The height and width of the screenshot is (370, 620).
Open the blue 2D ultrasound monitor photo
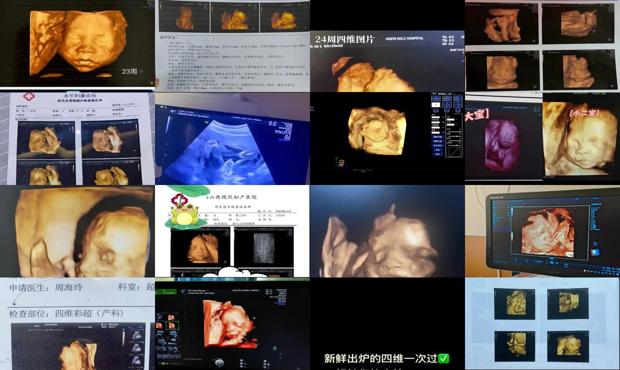(x=232, y=138)
